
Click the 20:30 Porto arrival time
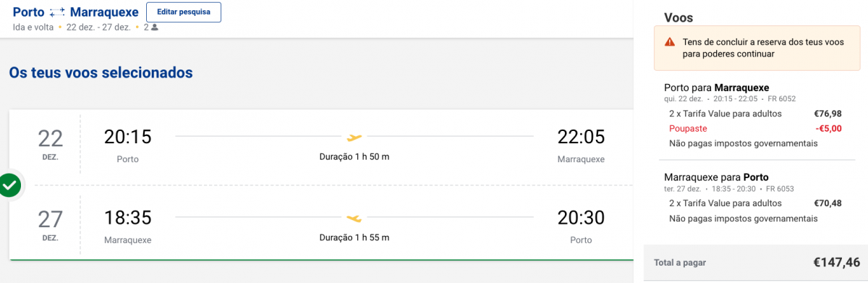(581, 218)
